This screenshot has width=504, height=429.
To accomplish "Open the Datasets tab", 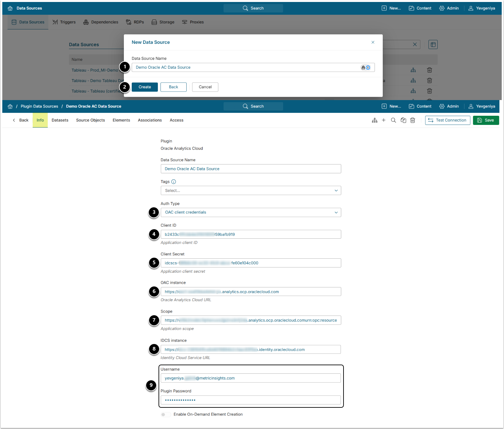I will pos(60,120).
